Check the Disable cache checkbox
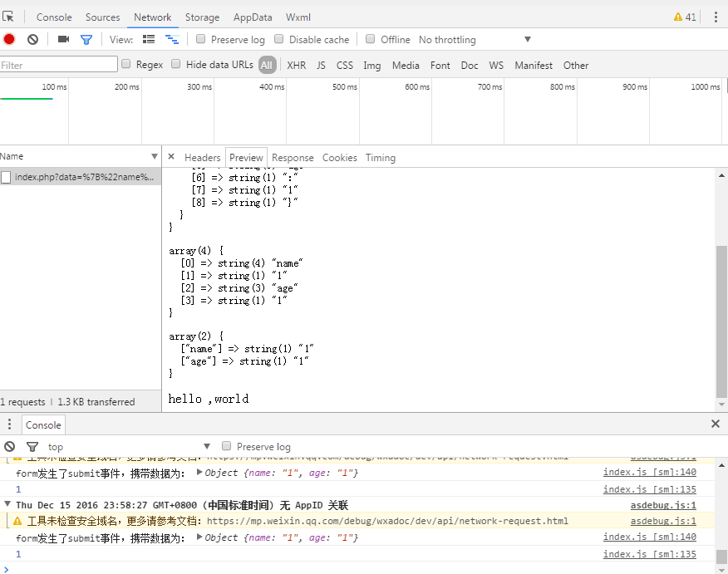This screenshot has width=728, height=574. (279, 39)
